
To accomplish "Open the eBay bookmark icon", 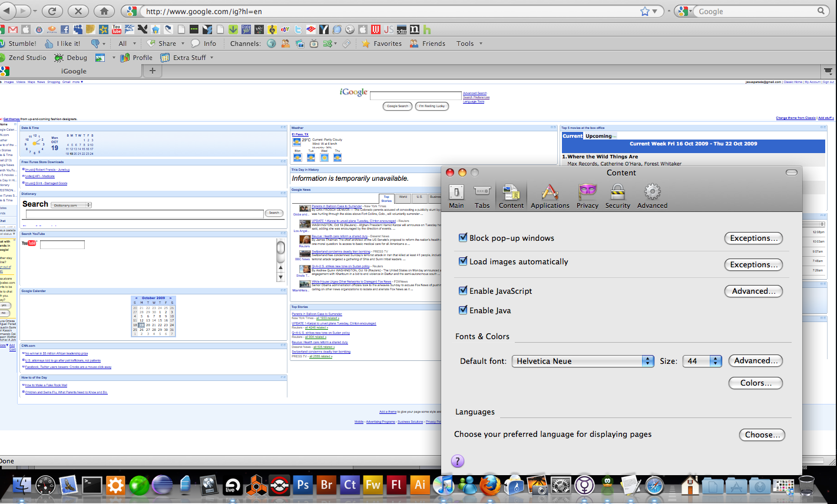I will click(x=286, y=29).
